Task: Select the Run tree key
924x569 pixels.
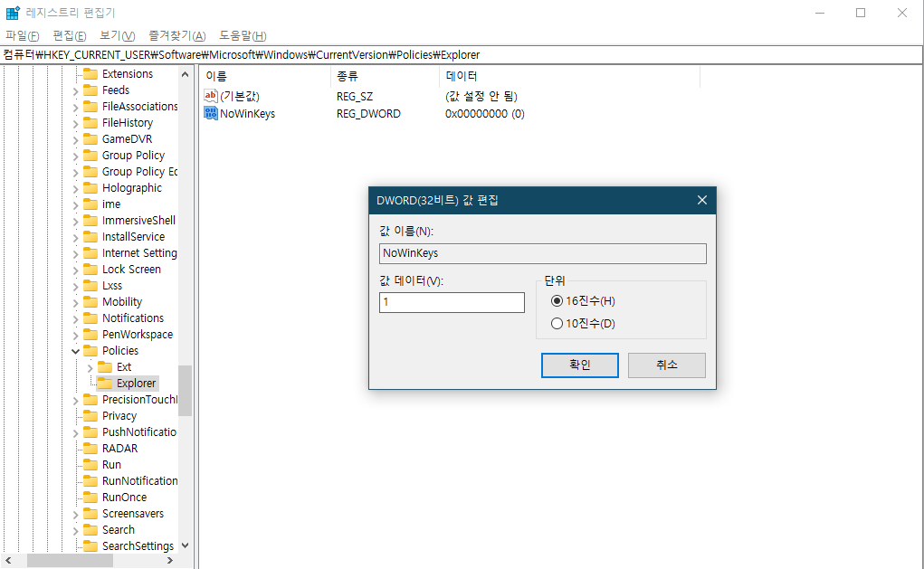Action: [111, 465]
